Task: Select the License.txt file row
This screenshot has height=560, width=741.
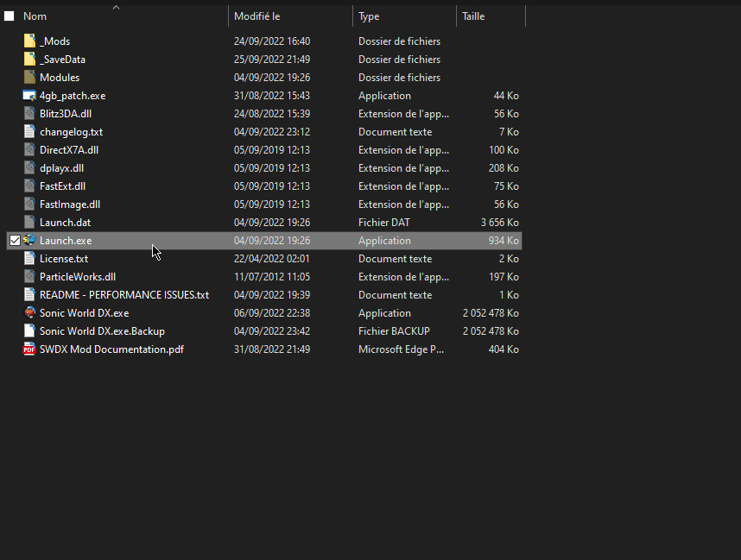Action: 62,258
